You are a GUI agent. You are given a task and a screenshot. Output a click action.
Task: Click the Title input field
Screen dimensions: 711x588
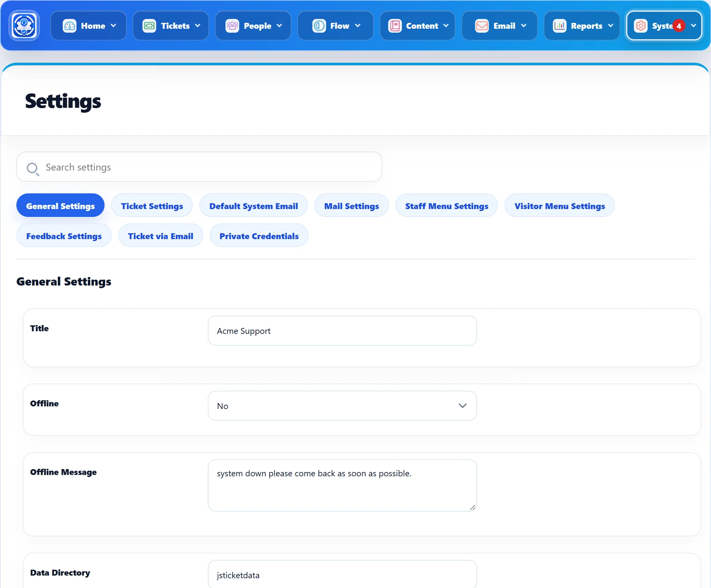342,330
